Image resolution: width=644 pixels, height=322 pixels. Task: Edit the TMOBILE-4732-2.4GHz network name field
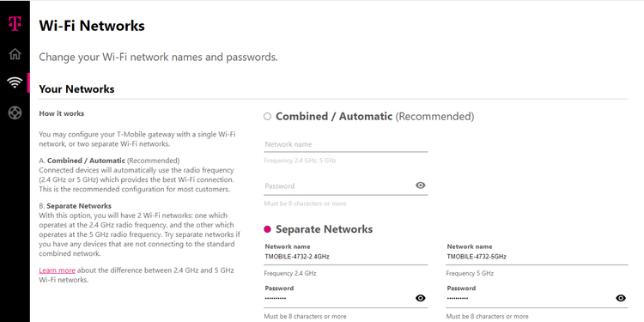pos(345,257)
